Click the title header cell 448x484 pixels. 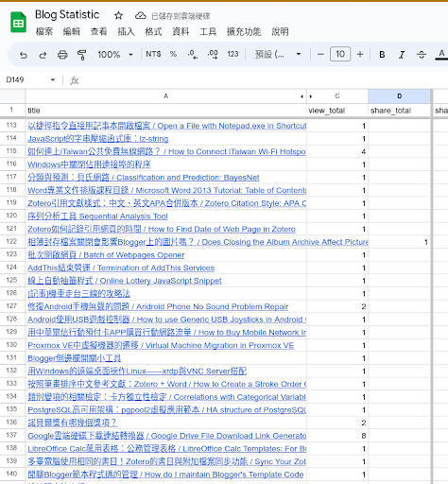[x=166, y=111]
